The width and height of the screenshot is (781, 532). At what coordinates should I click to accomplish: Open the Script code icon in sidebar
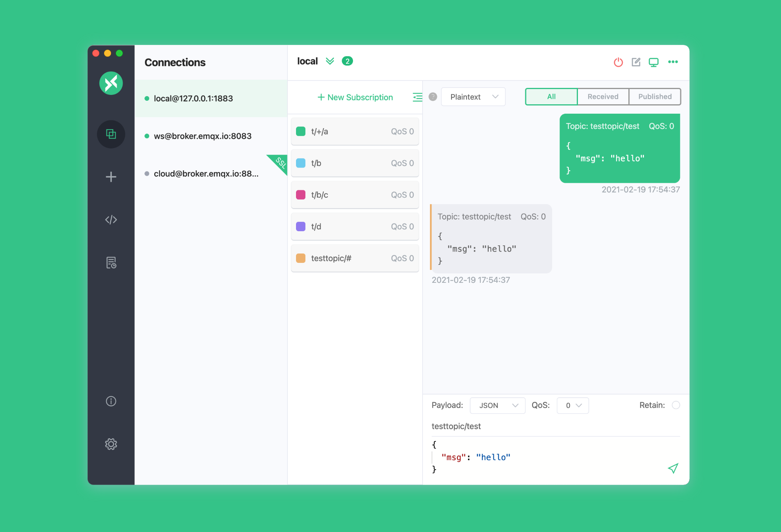pyautogui.click(x=111, y=220)
